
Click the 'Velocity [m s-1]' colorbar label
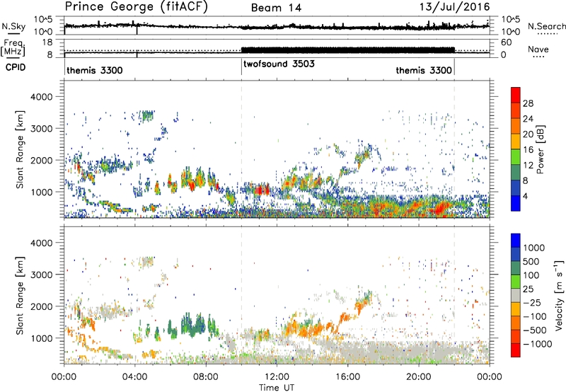559,295
